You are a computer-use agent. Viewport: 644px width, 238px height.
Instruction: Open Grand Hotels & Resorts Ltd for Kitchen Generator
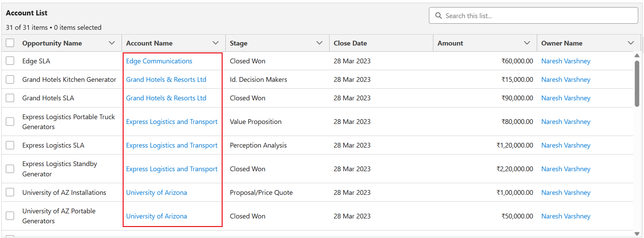tap(166, 79)
